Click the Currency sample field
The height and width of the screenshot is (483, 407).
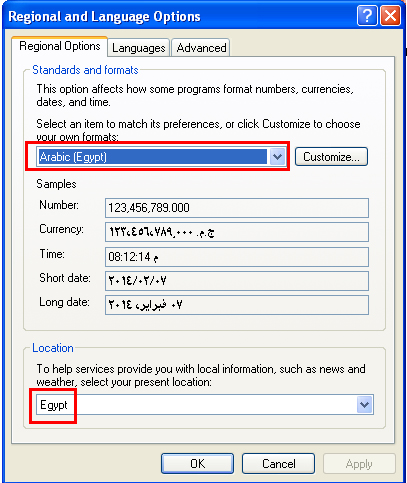pyautogui.click(x=237, y=232)
